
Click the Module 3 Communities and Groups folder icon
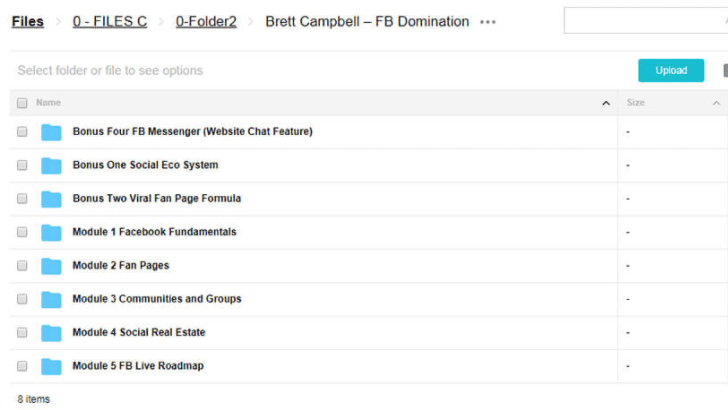(51, 299)
